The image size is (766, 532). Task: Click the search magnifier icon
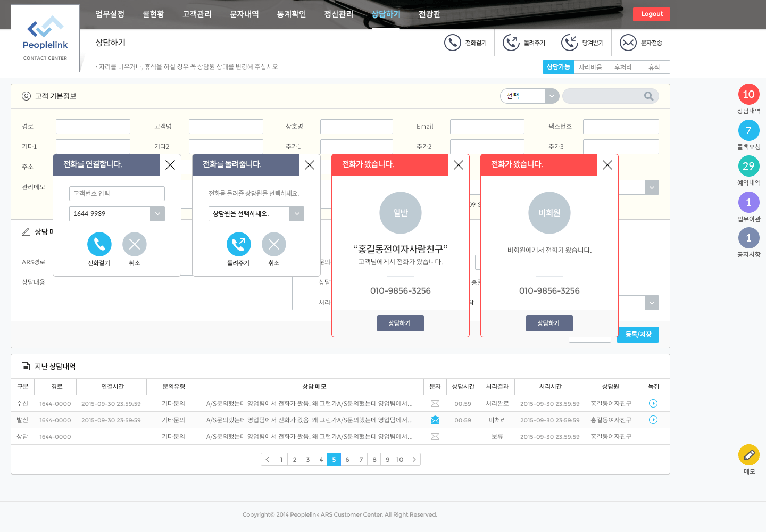[x=648, y=96]
